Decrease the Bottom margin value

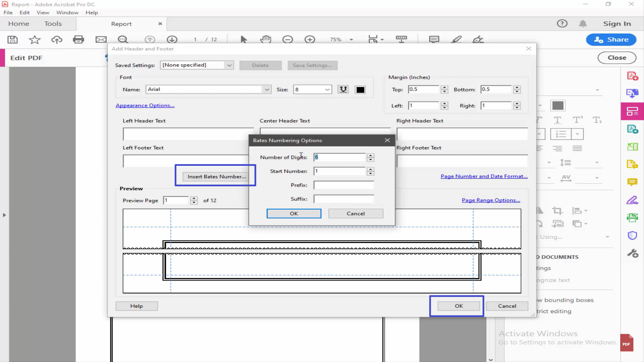[517, 92]
